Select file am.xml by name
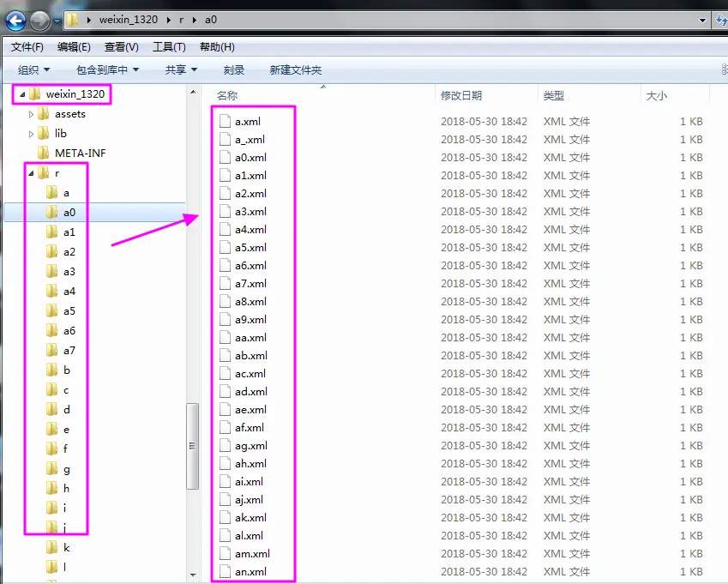728x584 pixels. 252,553
